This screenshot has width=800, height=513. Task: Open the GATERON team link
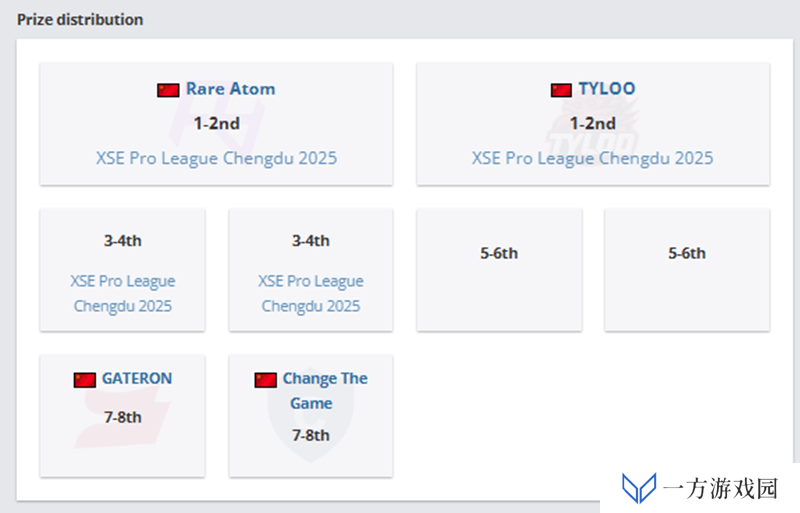point(137,378)
